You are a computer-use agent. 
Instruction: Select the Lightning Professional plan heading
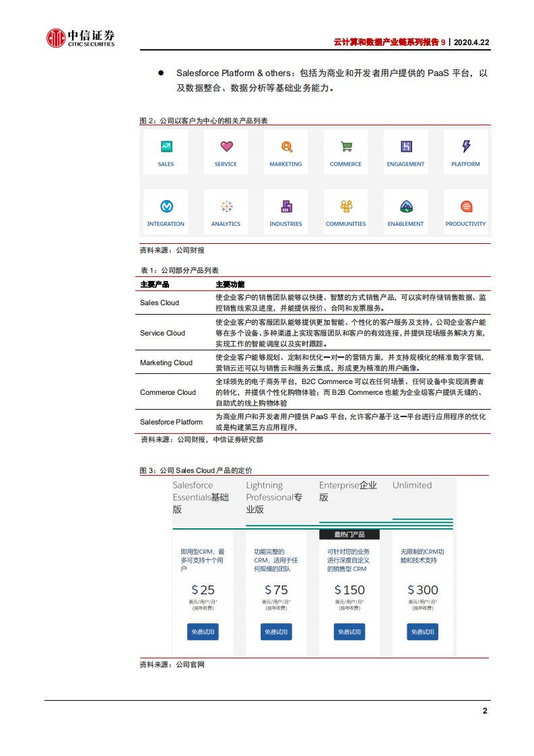(274, 497)
